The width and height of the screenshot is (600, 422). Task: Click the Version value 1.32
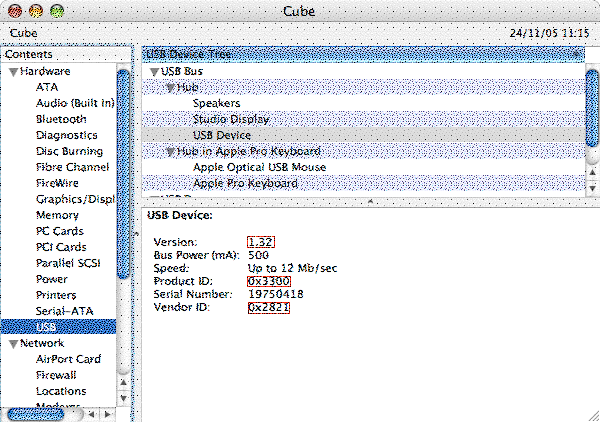pyautogui.click(x=261, y=242)
